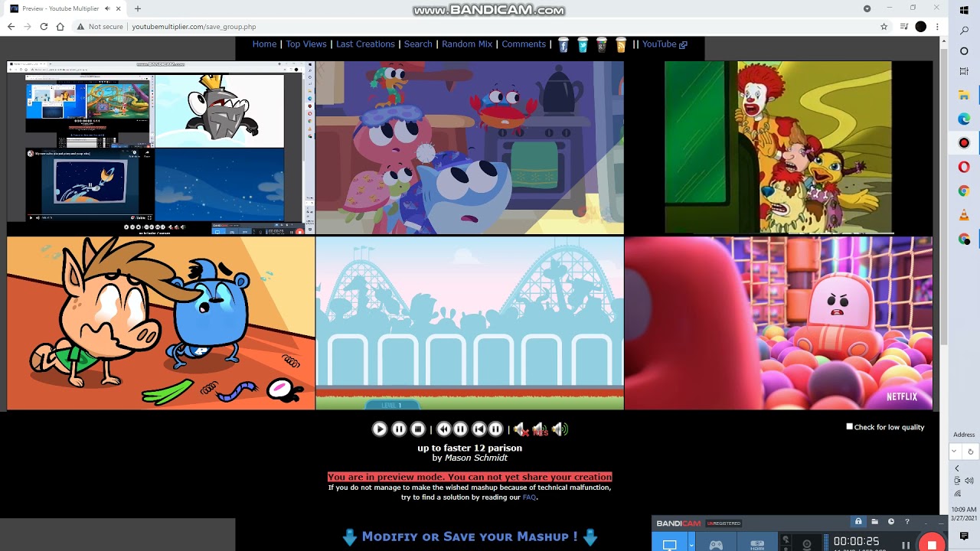Open the Random Mix link
980x551 pixels.
(x=467, y=44)
